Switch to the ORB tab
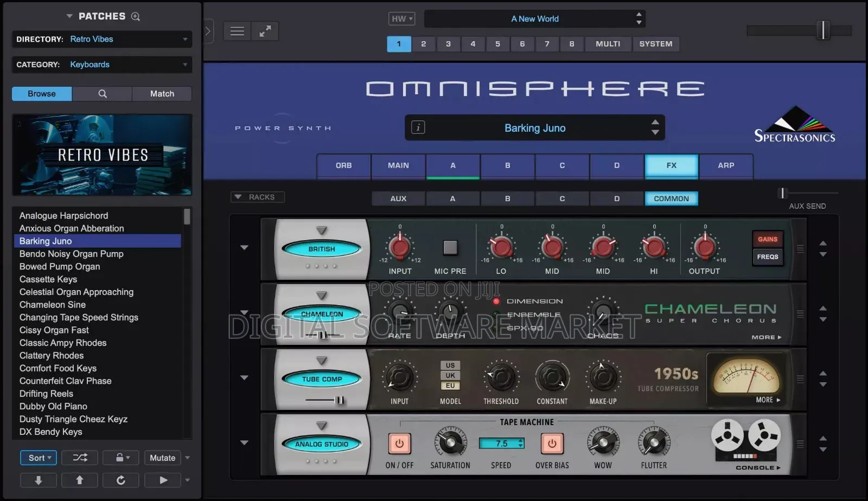Image resolution: width=868 pixels, height=501 pixels. click(x=343, y=166)
